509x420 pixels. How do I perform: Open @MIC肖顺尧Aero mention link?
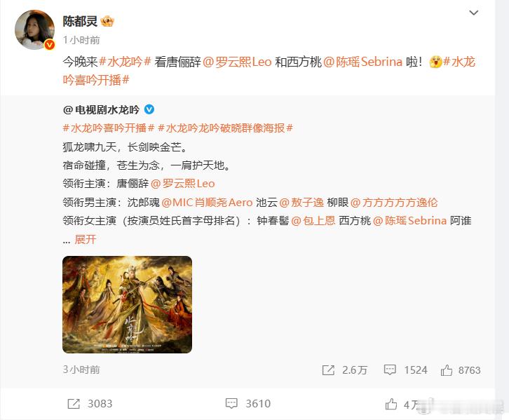click(207, 203)
